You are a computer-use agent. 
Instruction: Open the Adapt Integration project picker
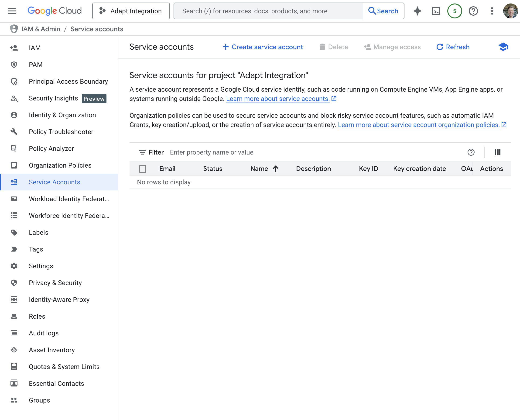(131, 11)
